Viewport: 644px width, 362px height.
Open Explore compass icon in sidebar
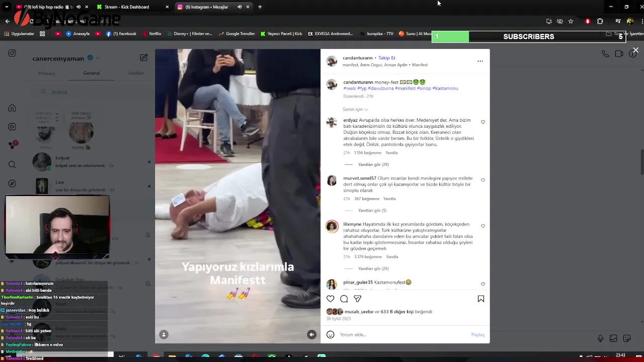point(12,184)
